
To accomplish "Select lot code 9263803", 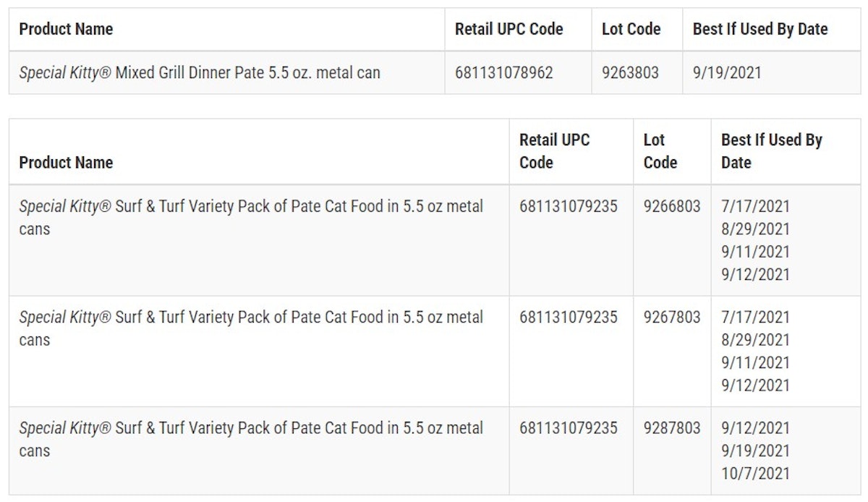I will click(630, 72).
